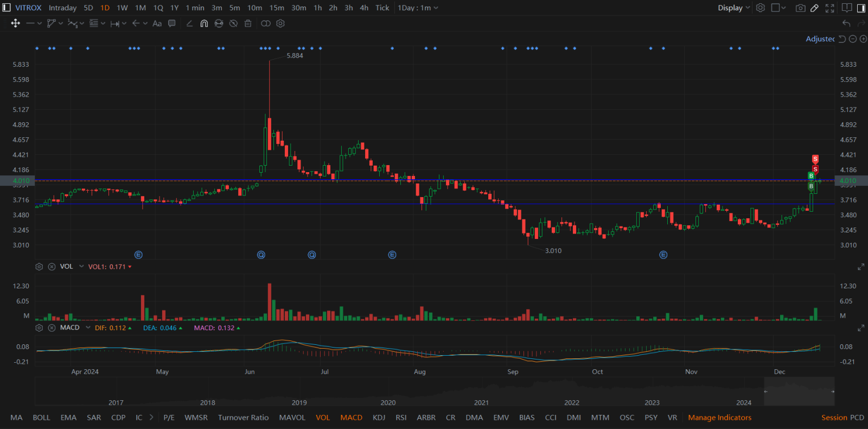Screen dimensions: 868x429
Task: Select the angle eraser drawing tool
Action: click(189, 23)
